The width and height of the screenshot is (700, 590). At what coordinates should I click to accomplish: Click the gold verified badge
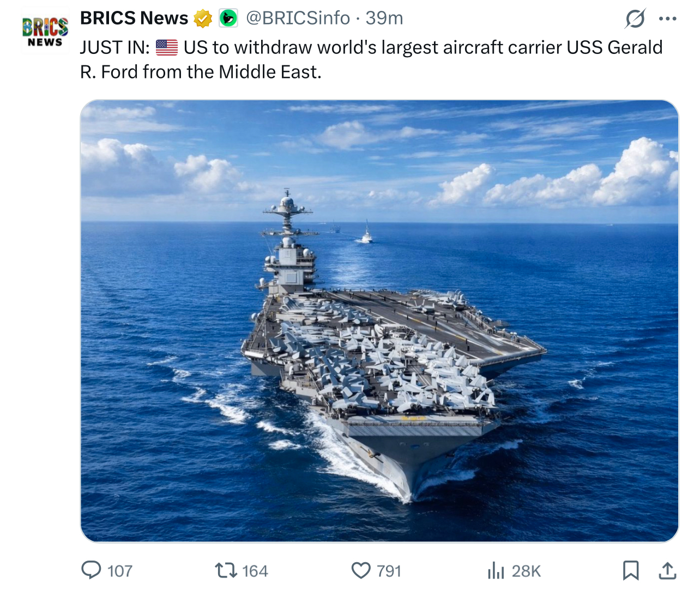(x=203, y=19)
